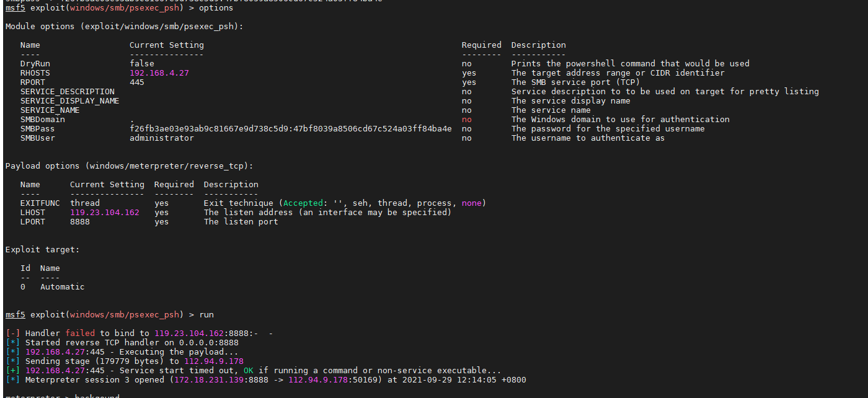Click the LPORT value 8888
Image resolution: width=868 pixels, height=398 pixels.
coord(80,221)
